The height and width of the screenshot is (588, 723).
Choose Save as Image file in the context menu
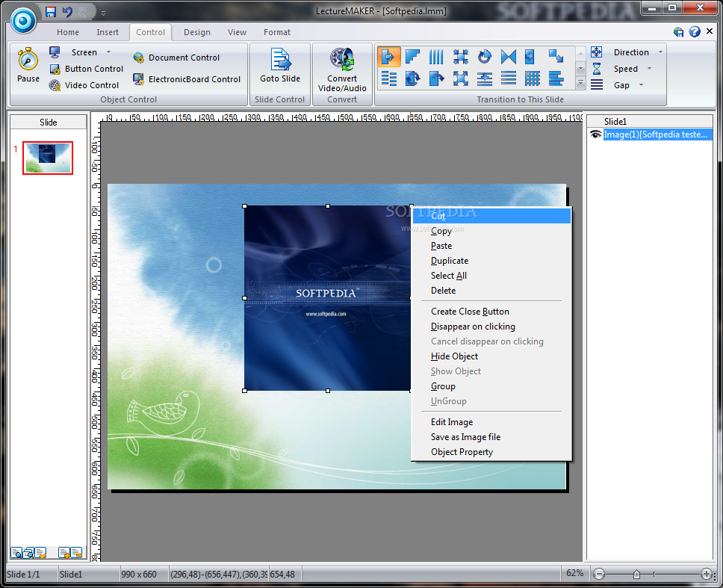click(x=491, y=437)
